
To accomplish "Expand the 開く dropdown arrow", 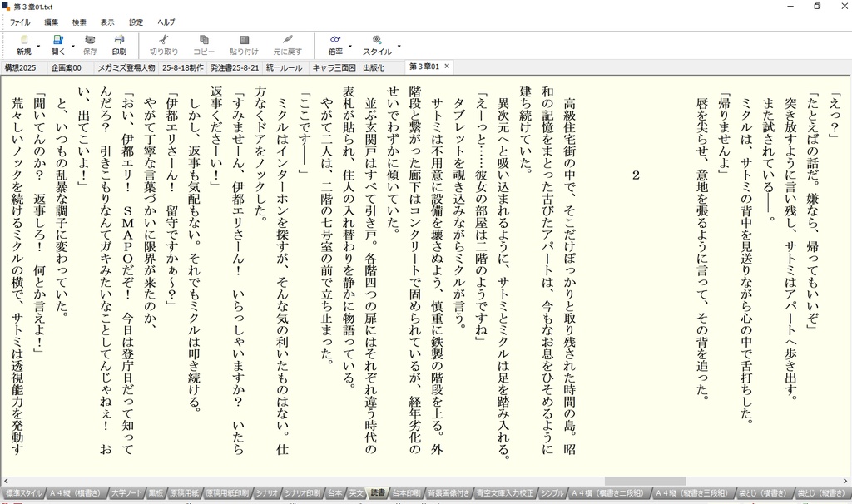I will pyautogui.click(x=73, y=47).
